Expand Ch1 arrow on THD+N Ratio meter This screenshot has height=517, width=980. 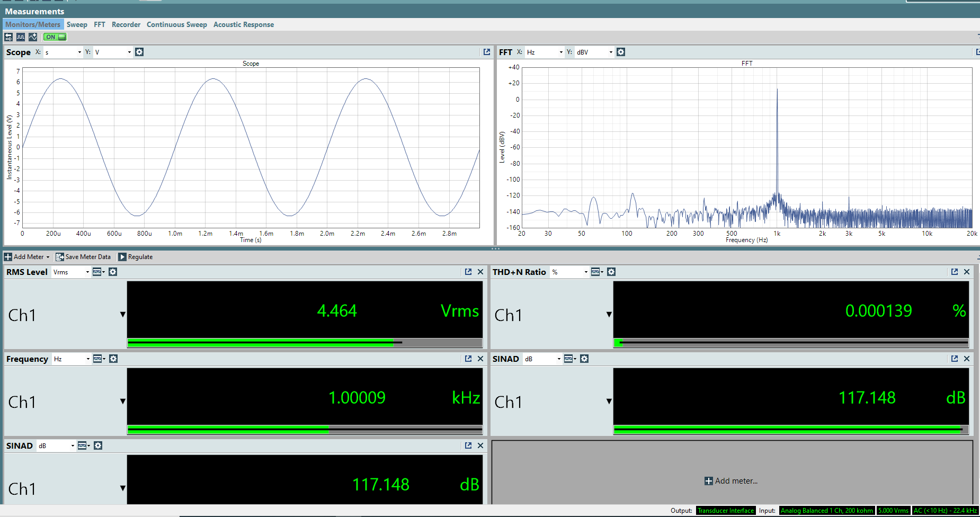coord(609,315)
